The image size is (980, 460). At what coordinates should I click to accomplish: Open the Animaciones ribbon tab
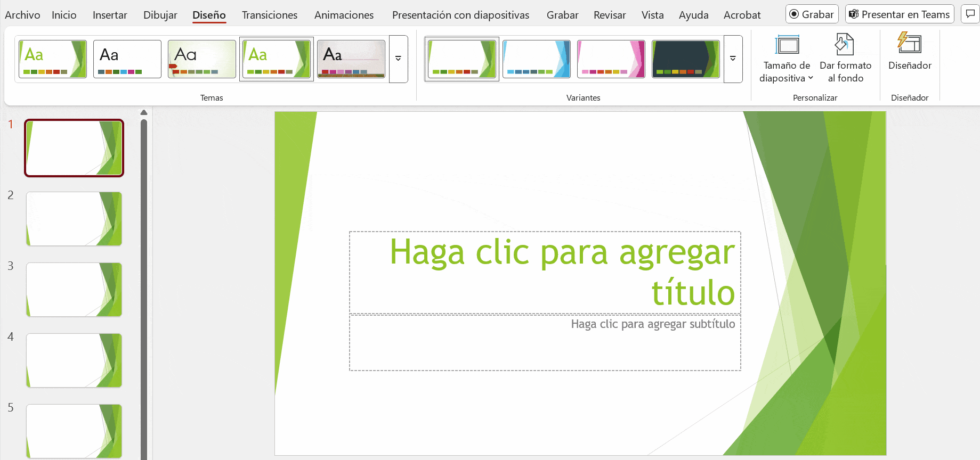pos(344,15)
